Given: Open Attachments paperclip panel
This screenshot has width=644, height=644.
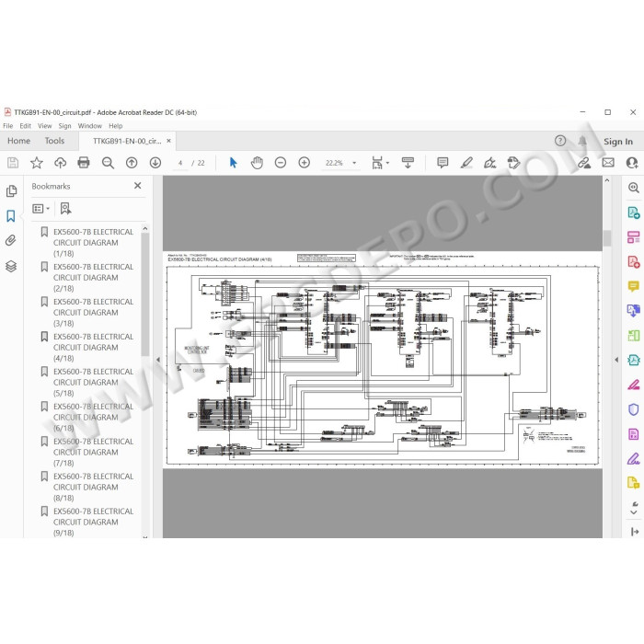Looking at the screenshot, I should click(x=11, y=240).
